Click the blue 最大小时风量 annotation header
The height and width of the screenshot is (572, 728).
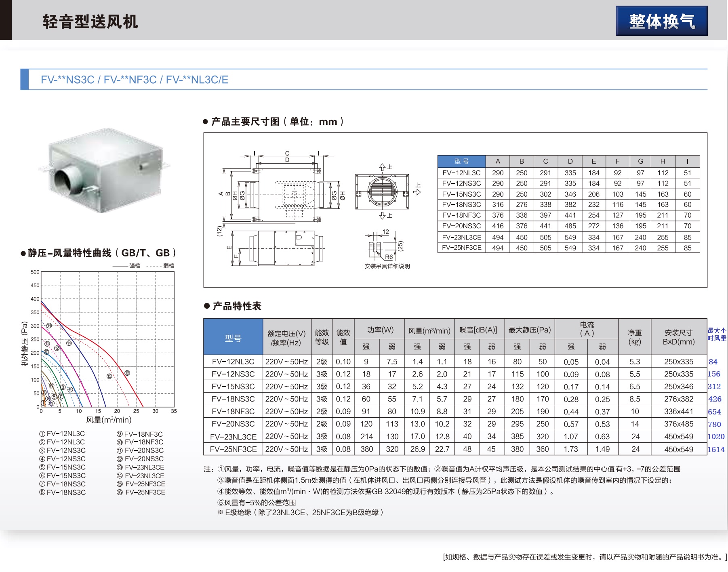coord(717,334)
